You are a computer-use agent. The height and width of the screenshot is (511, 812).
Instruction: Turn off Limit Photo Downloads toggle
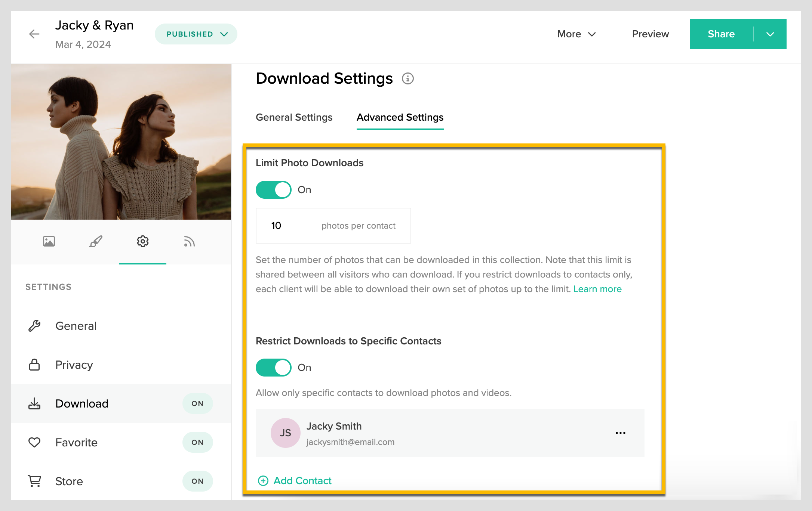(x=273, y=190)
